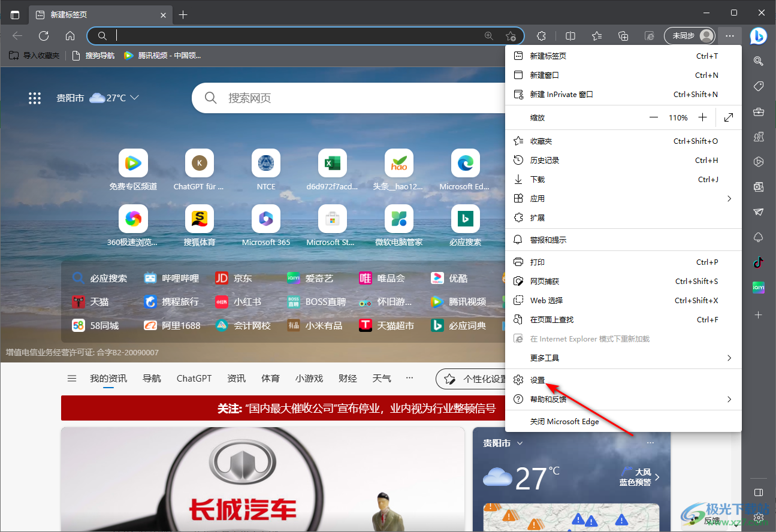Viewport: 776px width, 532px height.
Task: Open browser extensions puzzle icon
Action: click(x=541, y=36)
